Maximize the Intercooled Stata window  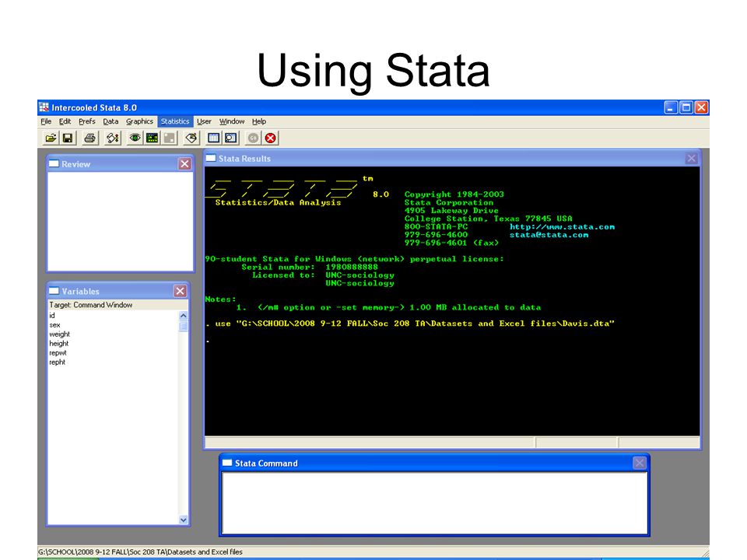(686, 107)
